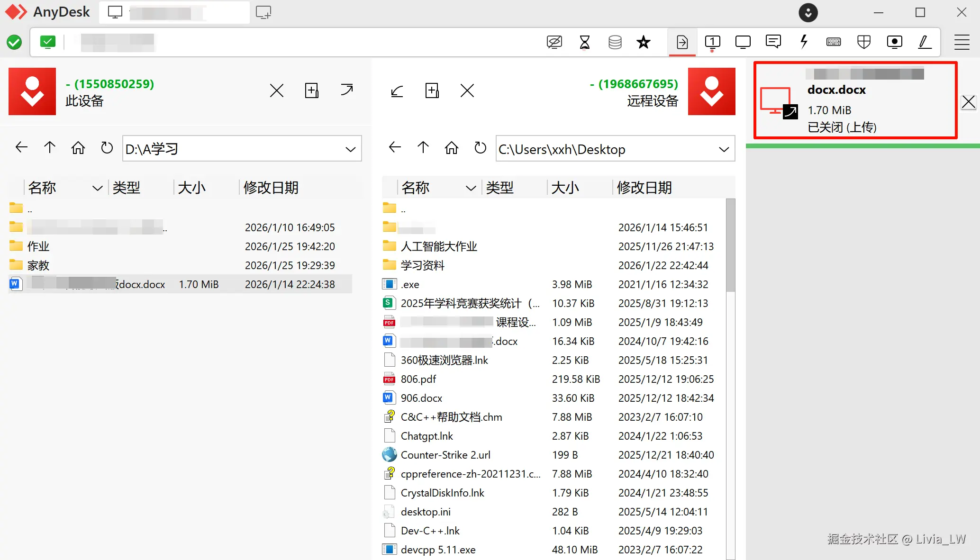
Task: Expand the D:\A学习 path dropdown
Action: point(351,149)
